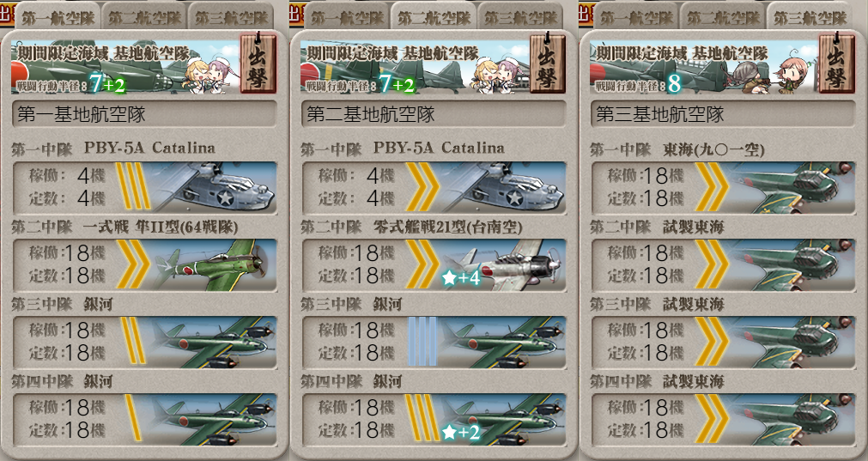The image size is (868, 461).
Task: Select the 零式艦戦21型(台南空) fighter image
Action: tap(502, 264)
